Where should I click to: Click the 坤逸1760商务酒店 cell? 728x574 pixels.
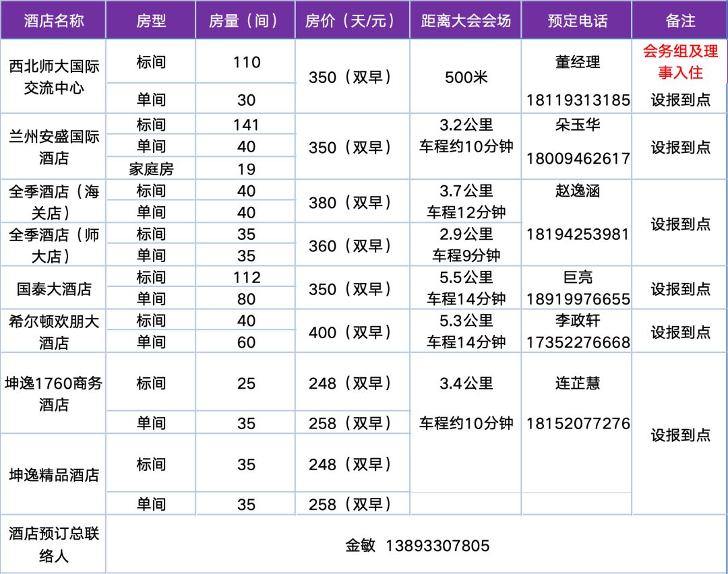(x=54, y=393)
